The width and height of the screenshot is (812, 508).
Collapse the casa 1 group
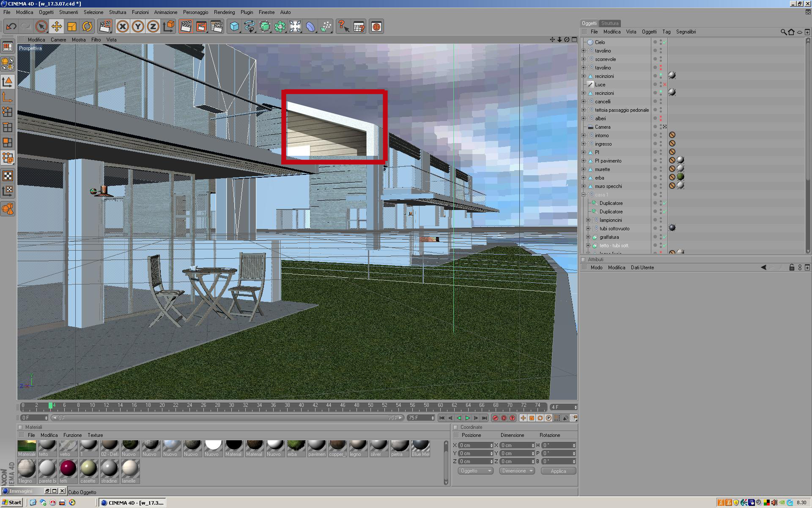(584, 195)
